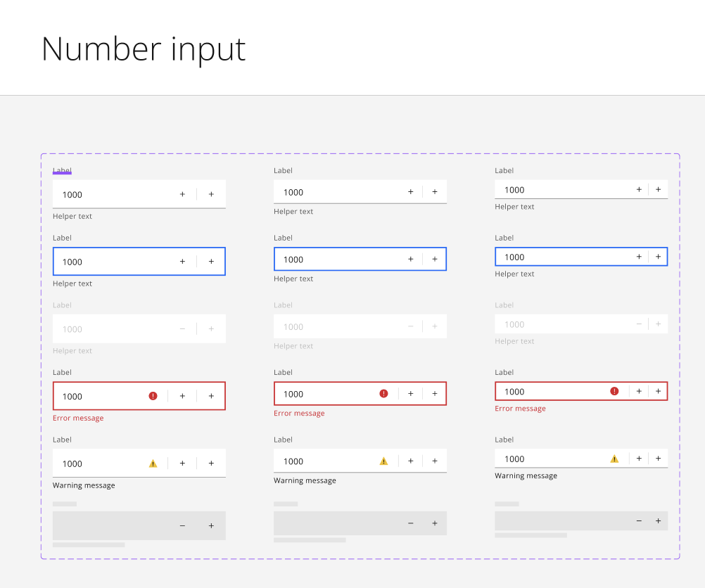Click the rightmost plus in the small error-state input
This screenshot has height=588, width=705.
pyautogui.click(x=659, y=391)
